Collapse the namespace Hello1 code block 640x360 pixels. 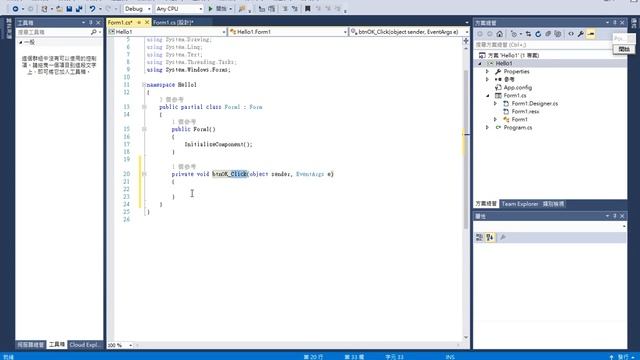point(144,85)
